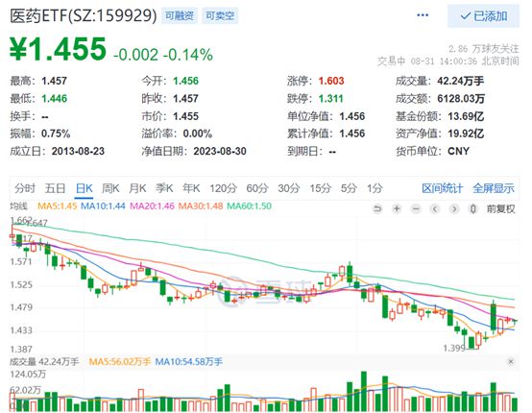
Task: Click the zoom out minus icon
Action: point(416,208)
